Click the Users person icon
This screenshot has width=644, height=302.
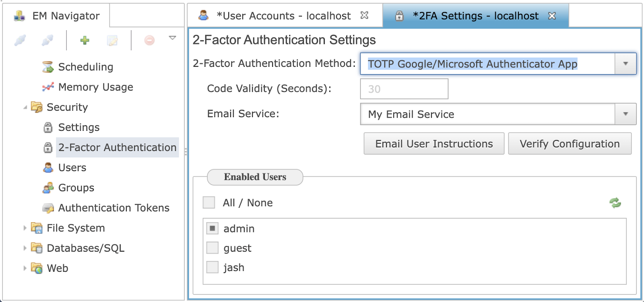tap(48, 168)
